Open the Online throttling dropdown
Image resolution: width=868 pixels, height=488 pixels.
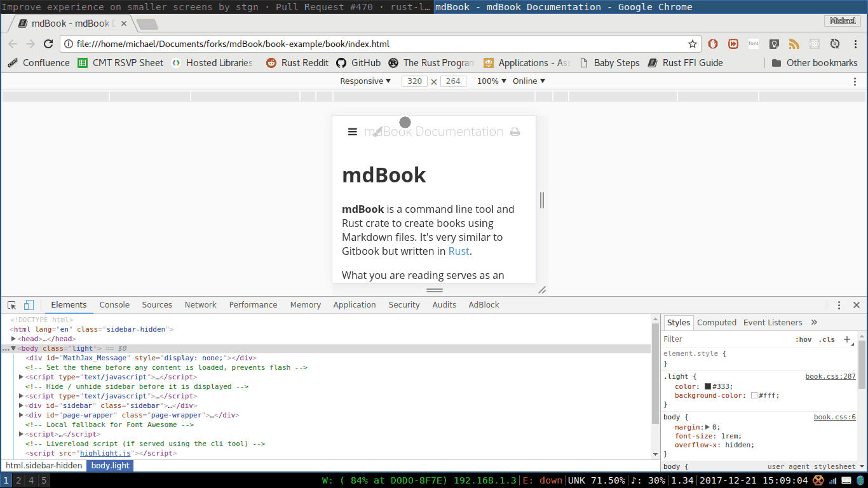click(x=529, y=81)
